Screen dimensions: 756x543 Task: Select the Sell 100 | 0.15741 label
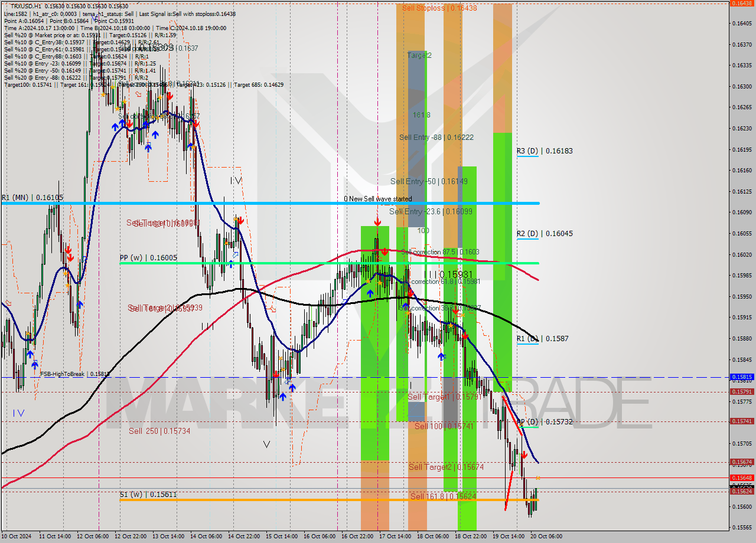[x=444, y=426]
